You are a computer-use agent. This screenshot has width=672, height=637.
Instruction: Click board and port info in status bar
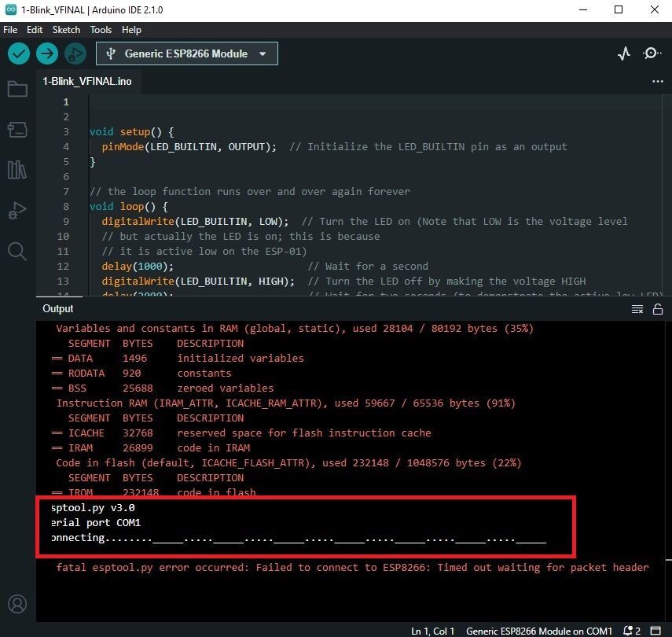pos(538,631)
